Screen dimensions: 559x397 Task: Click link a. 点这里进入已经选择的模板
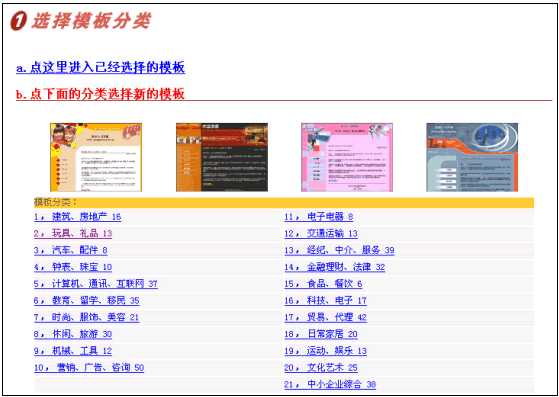tap(101, 68)
